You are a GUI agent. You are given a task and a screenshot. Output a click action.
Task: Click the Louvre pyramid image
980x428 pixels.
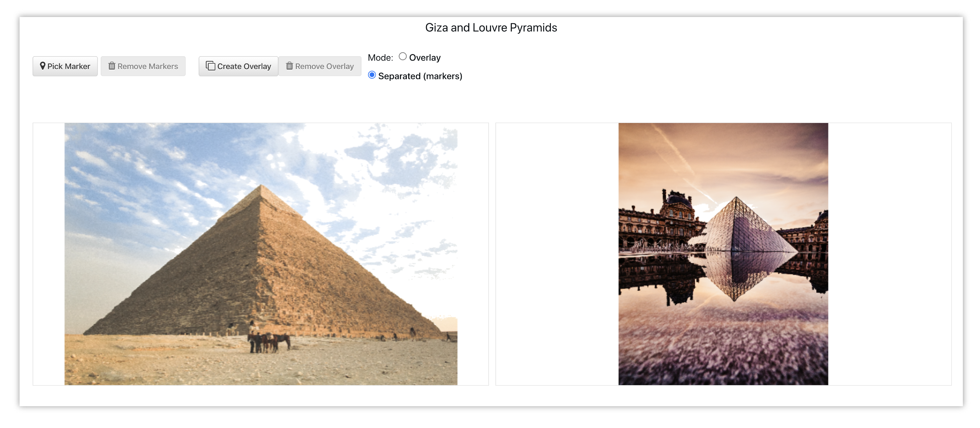723,254
